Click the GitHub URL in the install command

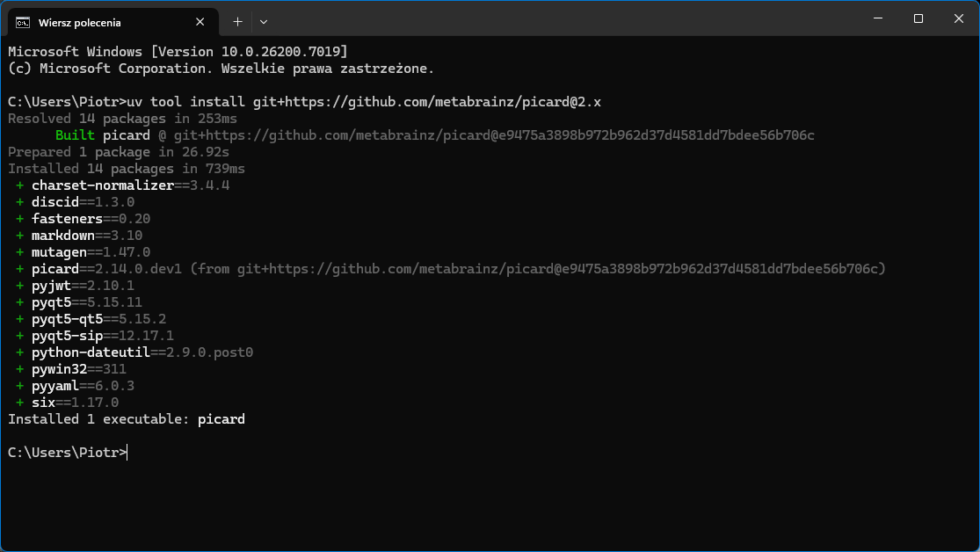(x=427, y=102)
